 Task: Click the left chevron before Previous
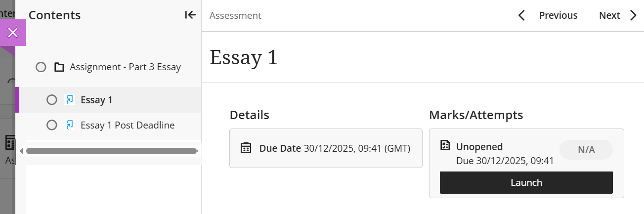pyautogui.click(x=521, y=15)
